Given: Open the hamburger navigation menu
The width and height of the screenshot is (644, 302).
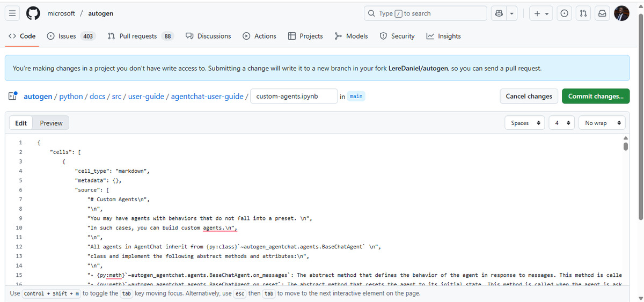Looking at the screenshot, I should [14, 13].
